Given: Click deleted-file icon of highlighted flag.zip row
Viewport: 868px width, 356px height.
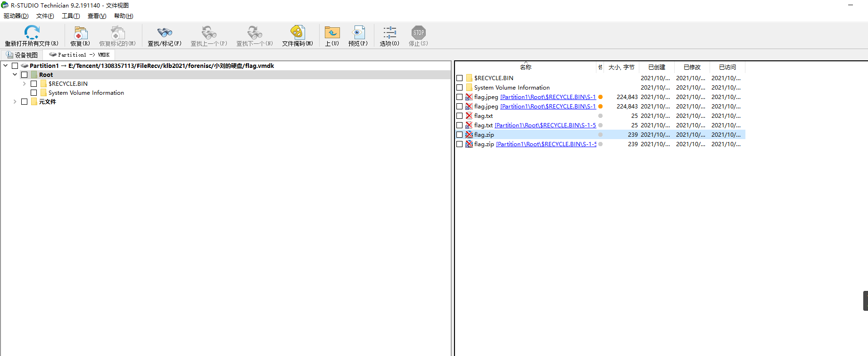Looking at the screenshot, I should (469, 134).
